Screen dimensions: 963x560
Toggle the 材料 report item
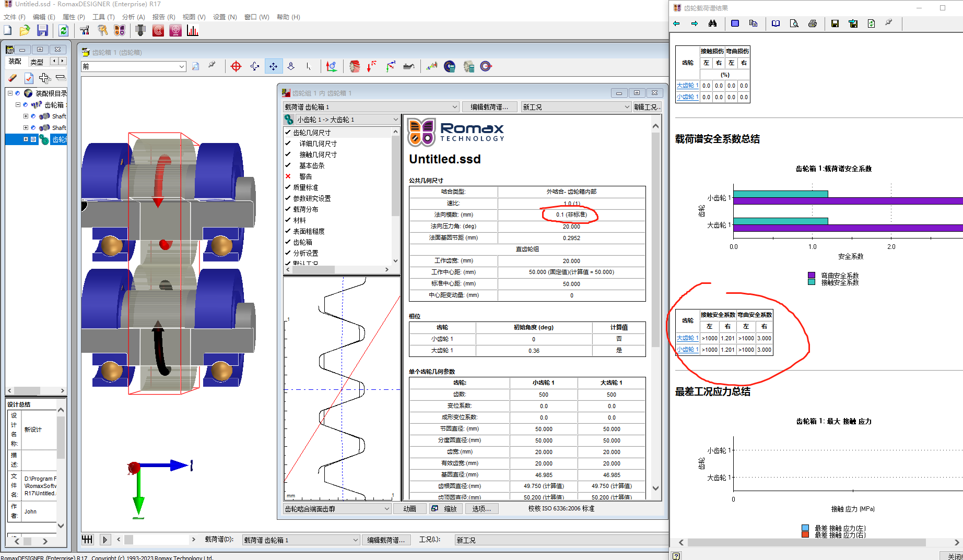click(x=288, y=220)
